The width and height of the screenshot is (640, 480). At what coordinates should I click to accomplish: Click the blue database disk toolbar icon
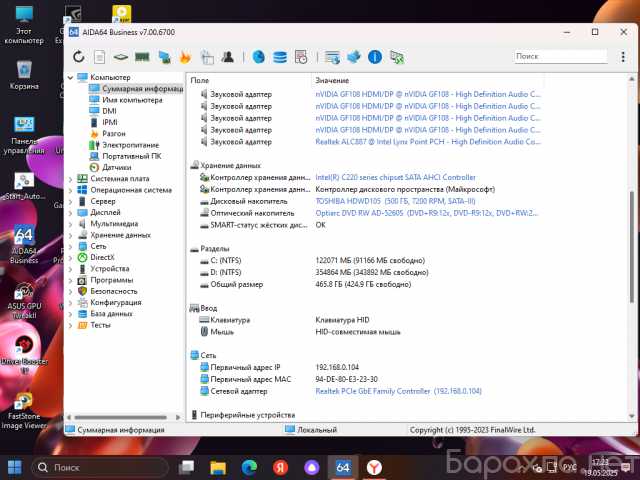click(279, 57)
